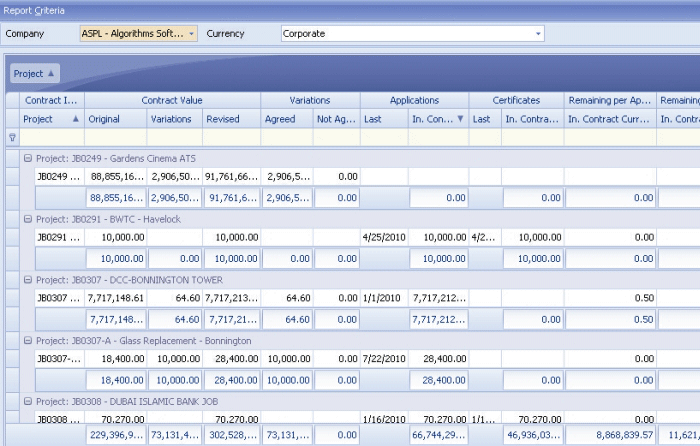Click the 0.50 remaining cell for JB0307

[610, 298]
